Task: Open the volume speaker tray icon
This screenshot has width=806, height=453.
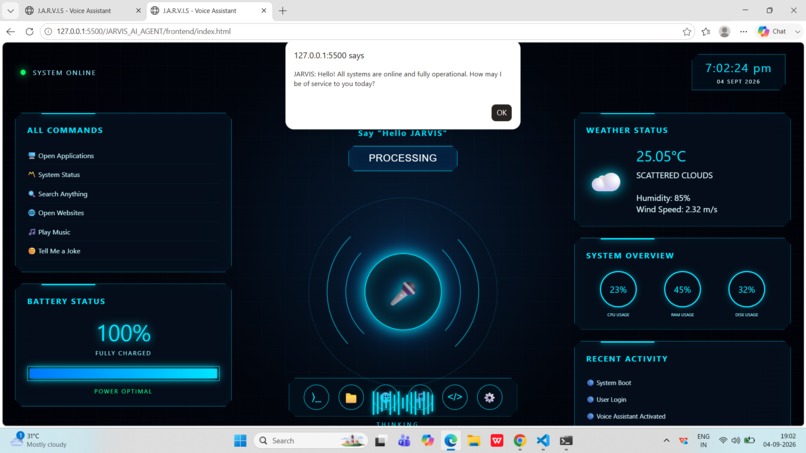Action: pyautogui.click(x=736, y=441)
